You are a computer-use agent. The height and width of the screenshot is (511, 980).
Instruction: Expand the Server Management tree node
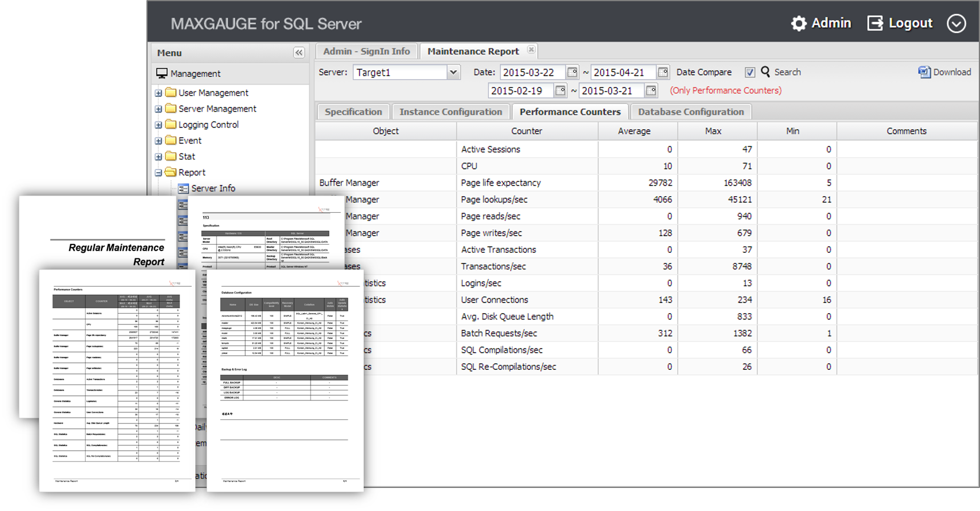(158, 109)
